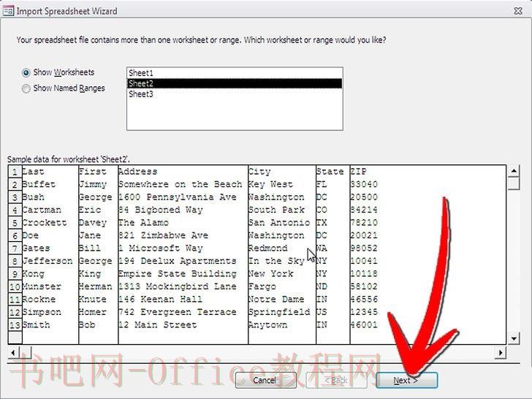Click the 'Kong' cell
This screenshot has height=399, width=532.
point(50,274)
